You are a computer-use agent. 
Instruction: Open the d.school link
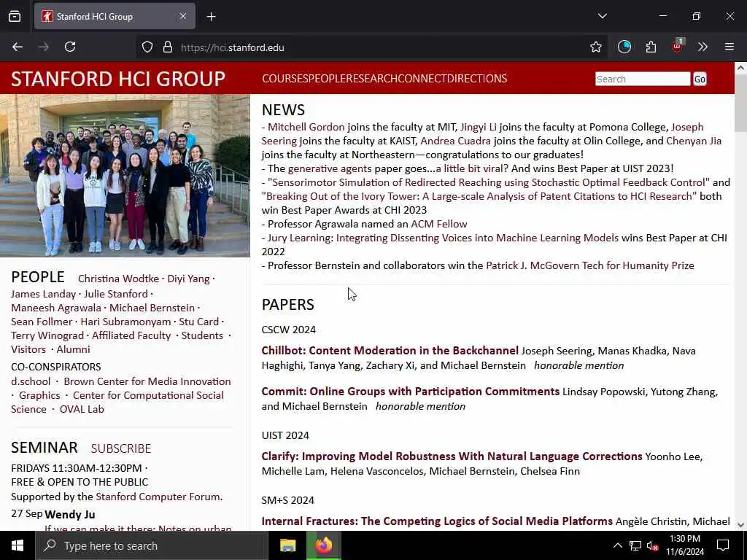coord(31,382)
